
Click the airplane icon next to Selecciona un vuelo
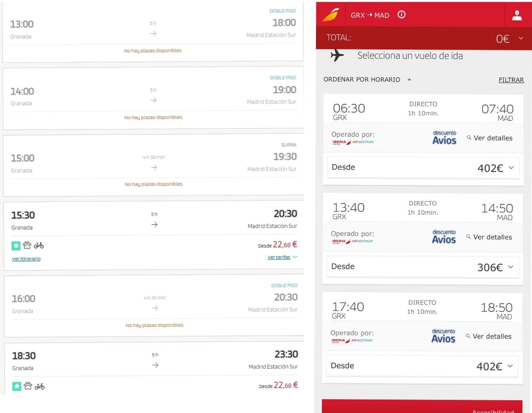[337, 55]
